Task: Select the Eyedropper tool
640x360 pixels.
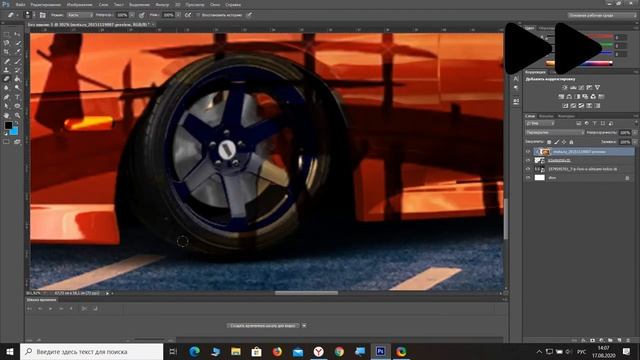Action: click(17, 52)
